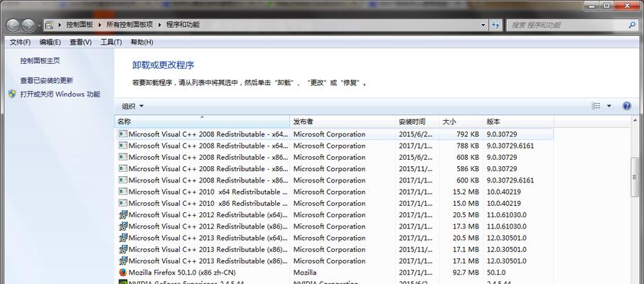
Task: Go to 控制面板主页 link
Action: click(x=40, y=61)
